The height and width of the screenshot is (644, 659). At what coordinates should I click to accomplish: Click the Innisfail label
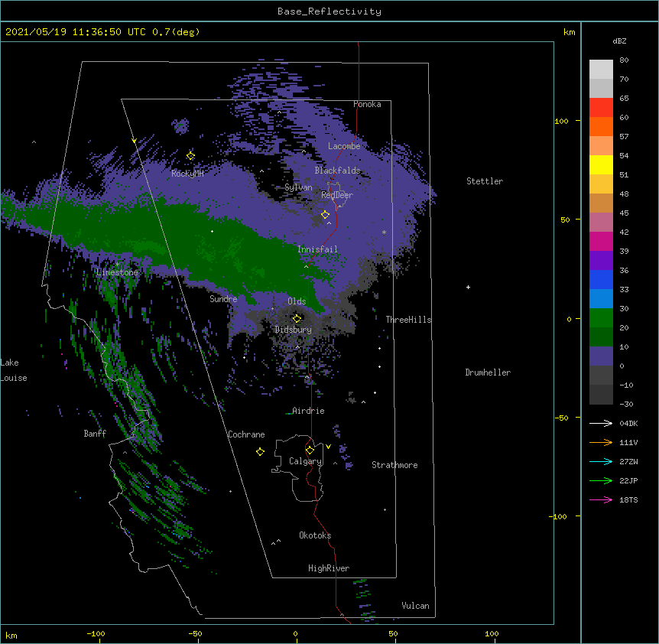pyautogui.click(x=317, y=249)
